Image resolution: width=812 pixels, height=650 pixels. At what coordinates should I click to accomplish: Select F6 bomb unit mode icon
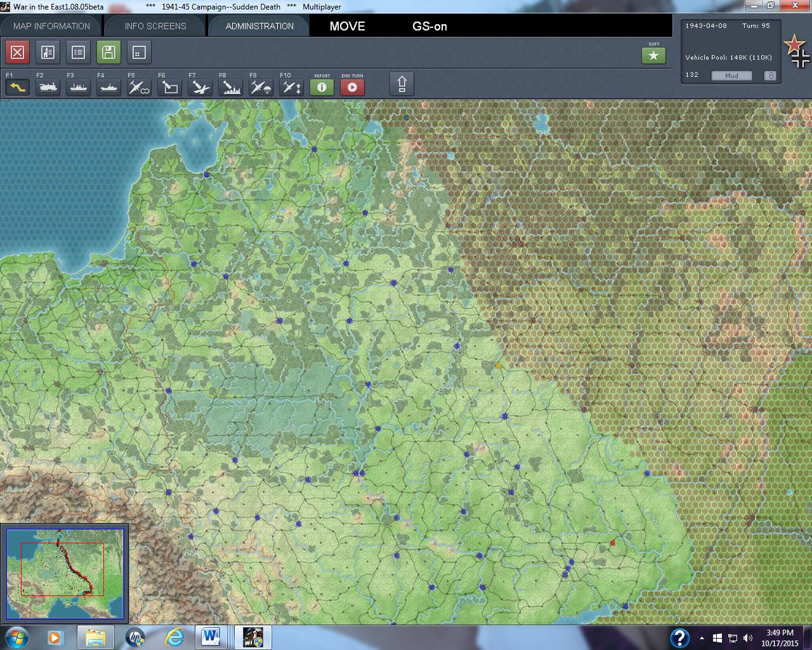tap(169, 87)
